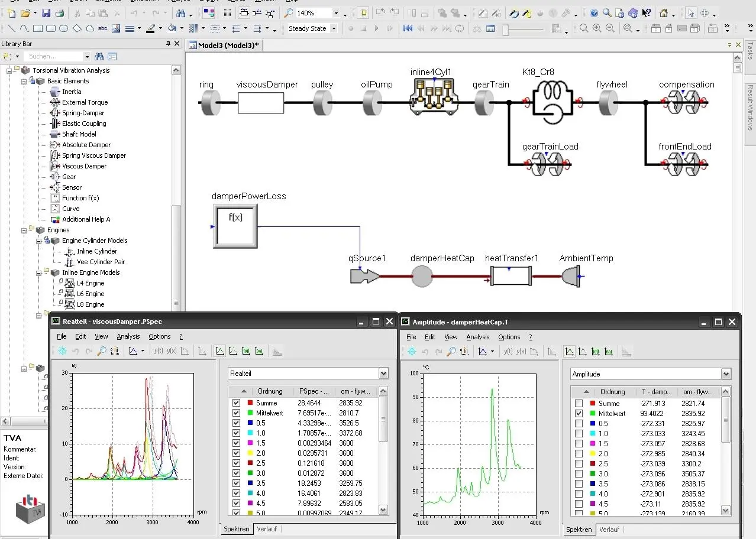This screenshot has height=539, width=756.
Task: Select the ellipse drawing tool
Action: [64, 28]
